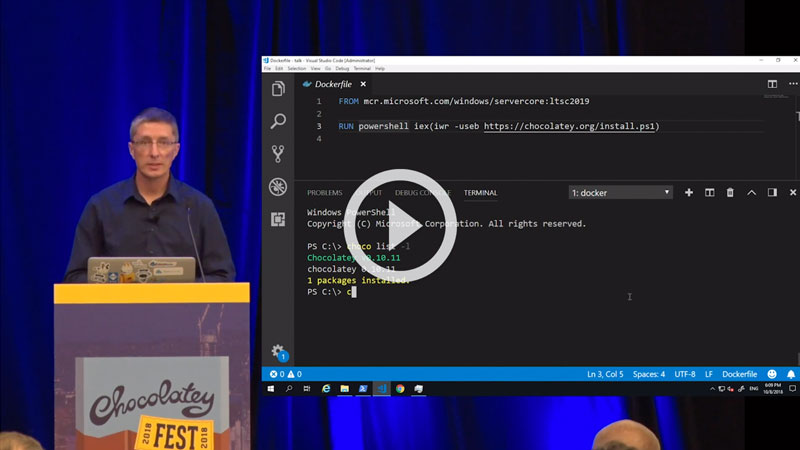The width and height of the screenshot is (800, 450).
Task: Switch to the DEBUG CONSOLE panel tab
Action: coord(422,193)
